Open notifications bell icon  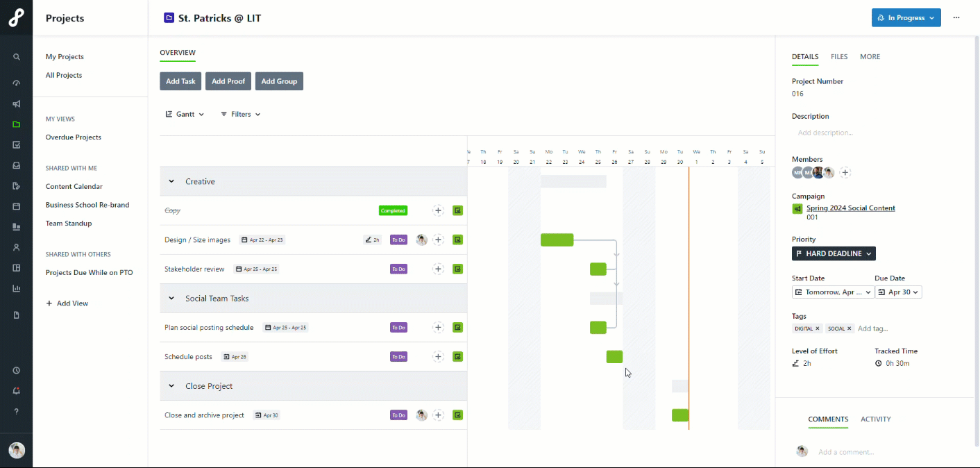(17, 391)
